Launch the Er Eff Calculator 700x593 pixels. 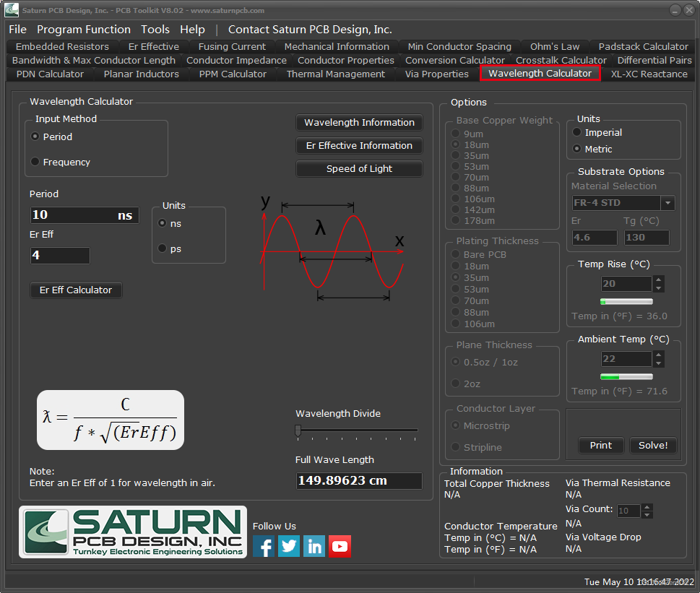click(x=75, y=290)
